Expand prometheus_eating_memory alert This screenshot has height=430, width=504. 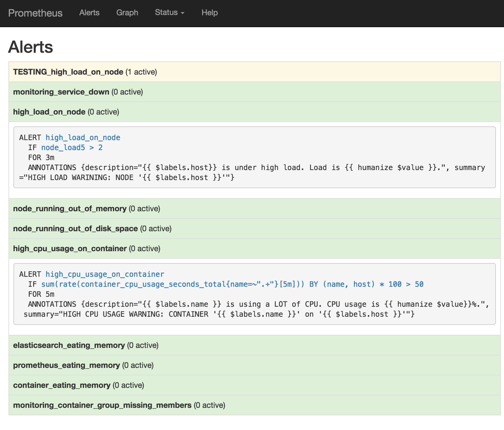255,365
